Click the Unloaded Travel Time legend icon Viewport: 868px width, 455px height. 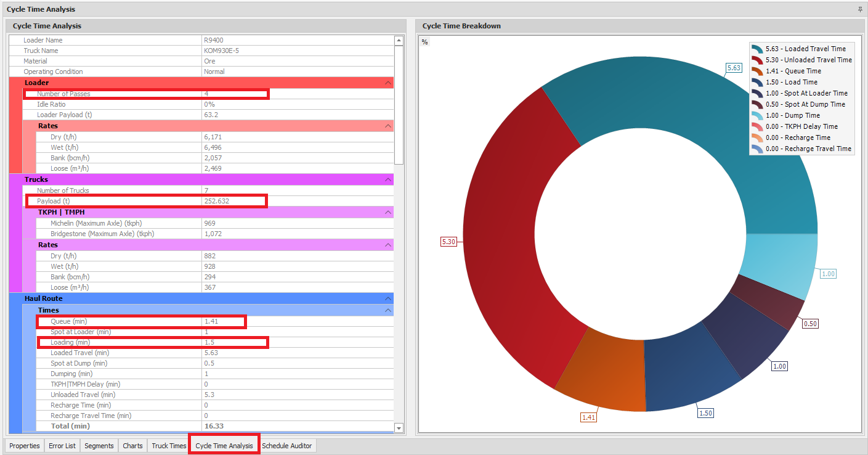[757, 60]
